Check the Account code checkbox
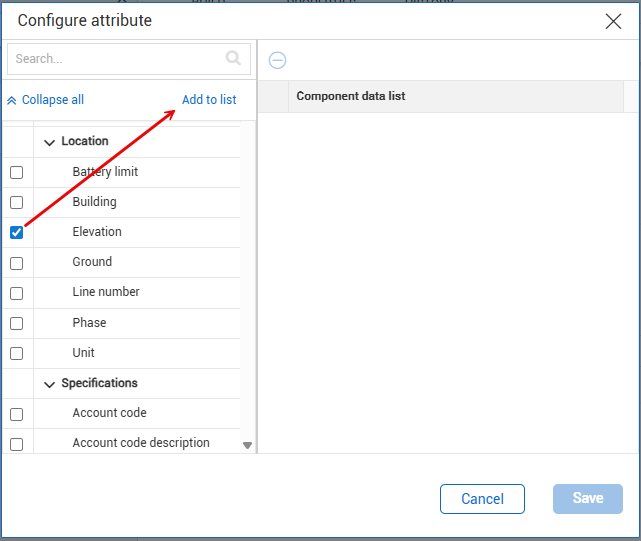The image size is (641, 541). pos(16,414)
